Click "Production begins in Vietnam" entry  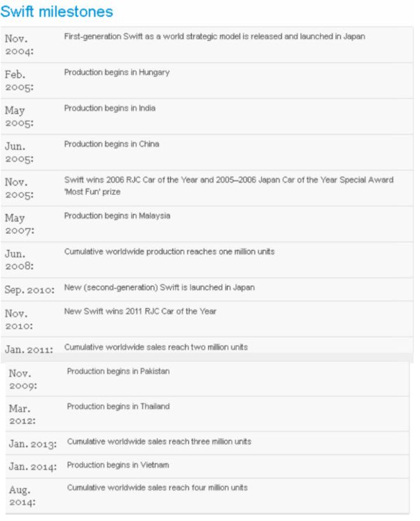point(118,465)
